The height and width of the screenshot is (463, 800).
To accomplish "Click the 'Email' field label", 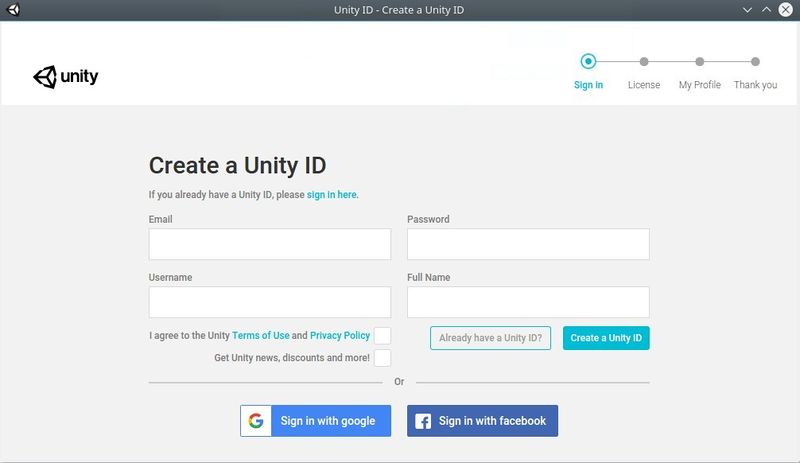I will 160,219.
